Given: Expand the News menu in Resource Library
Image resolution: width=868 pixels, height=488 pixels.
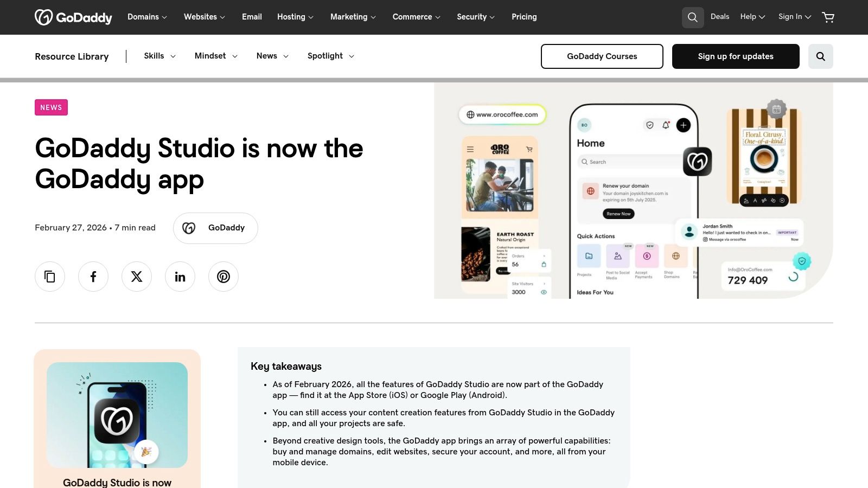Looking at the screenshot, I should (272, 56).
